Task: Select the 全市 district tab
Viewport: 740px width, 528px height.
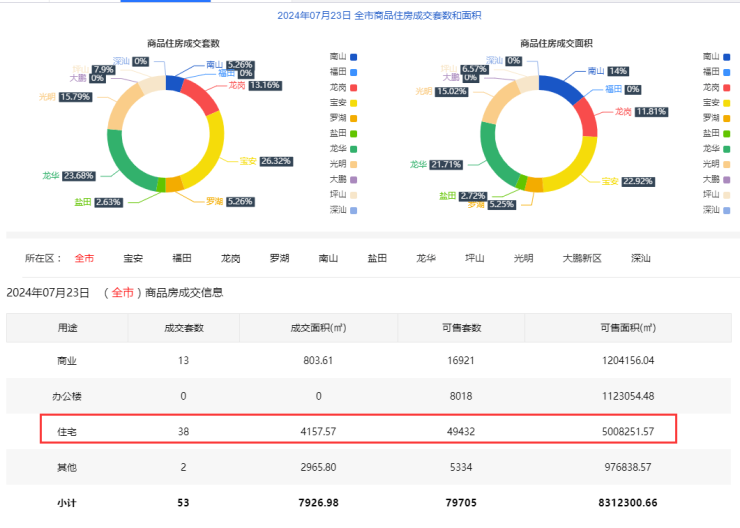Action: [85, 258]
